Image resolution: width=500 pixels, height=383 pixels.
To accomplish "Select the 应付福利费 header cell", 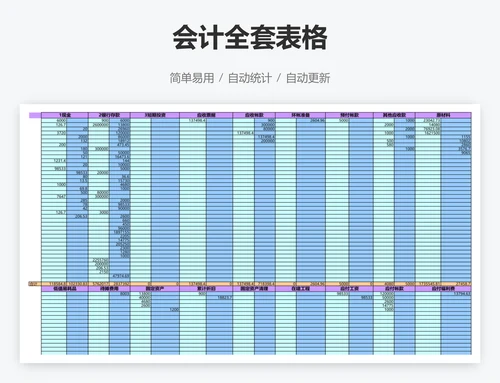I will click(443, 289).
